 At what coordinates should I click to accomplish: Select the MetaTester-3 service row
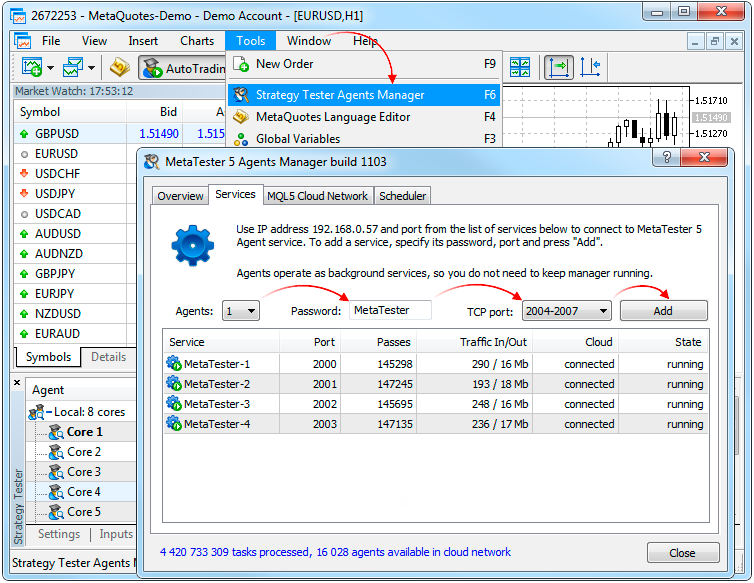click(436, 404)
